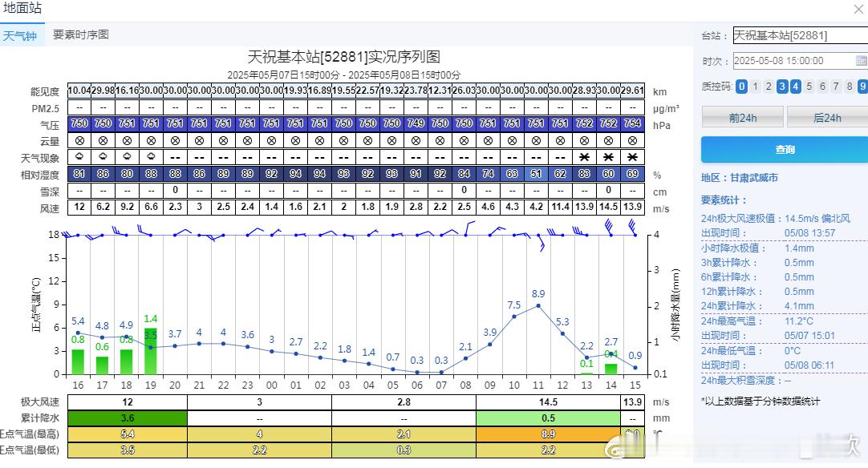The height and width of the screenshot is (468, 868).
Task: Click visibility value 28.93
Action: [x=585, y=91]
